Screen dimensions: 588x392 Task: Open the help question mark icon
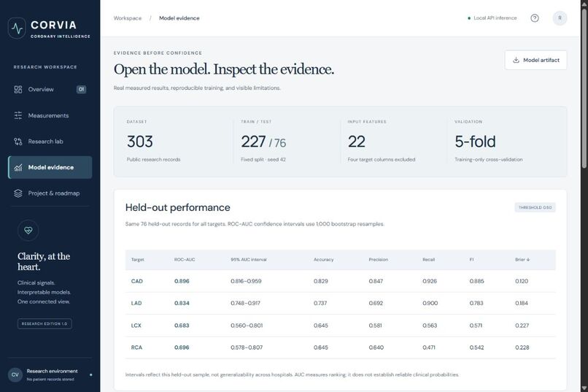(535, 18)
